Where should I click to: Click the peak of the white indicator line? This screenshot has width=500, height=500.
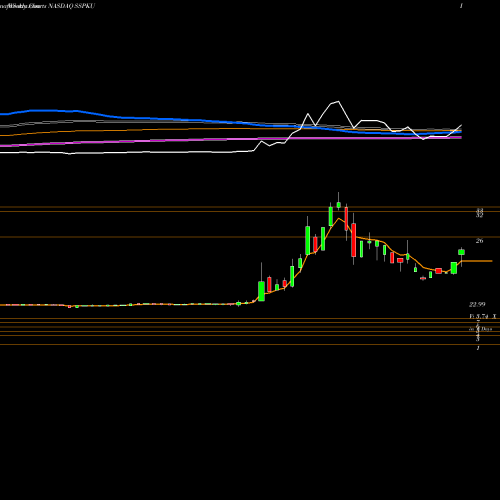tap(338, 101)
